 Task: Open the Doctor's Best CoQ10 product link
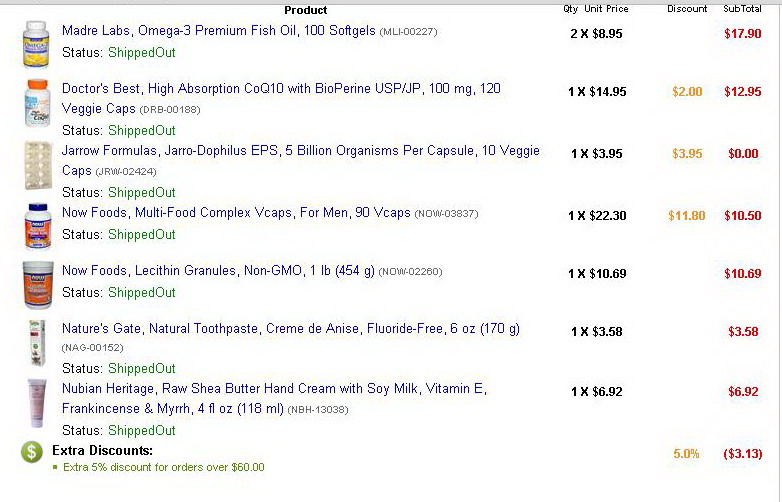pos(281,89)
